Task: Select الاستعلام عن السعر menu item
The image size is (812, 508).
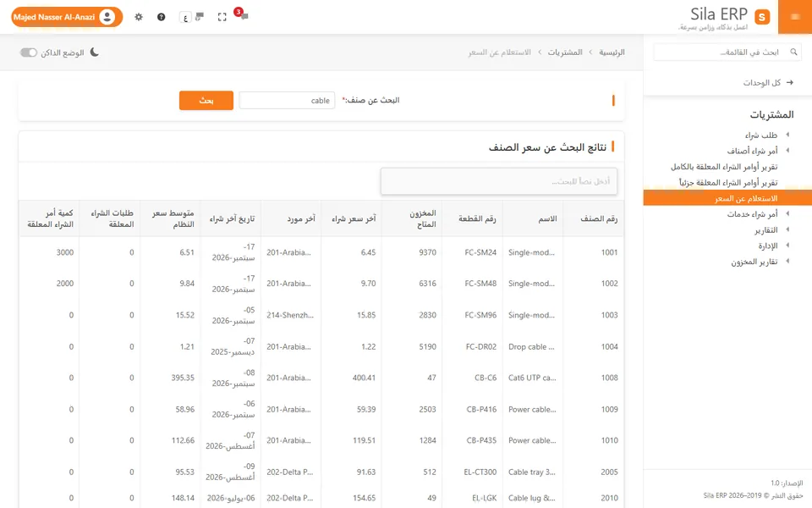Action: point(727,198)
